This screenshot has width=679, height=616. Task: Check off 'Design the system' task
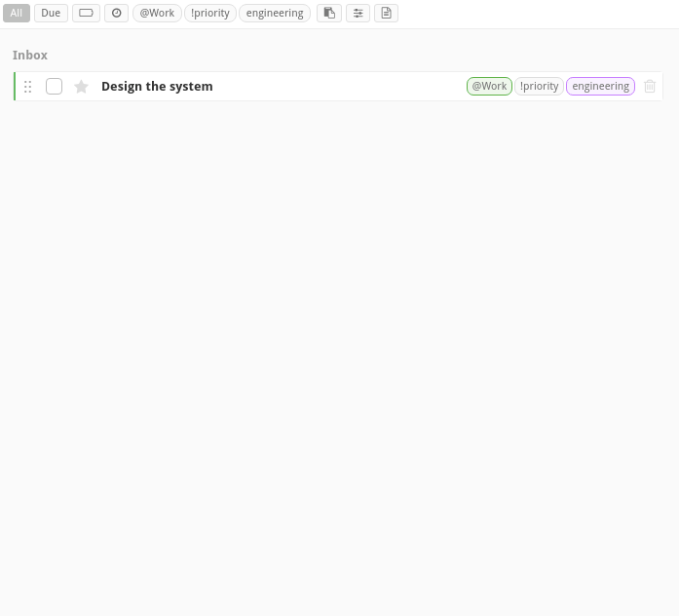tap(55, 87)
